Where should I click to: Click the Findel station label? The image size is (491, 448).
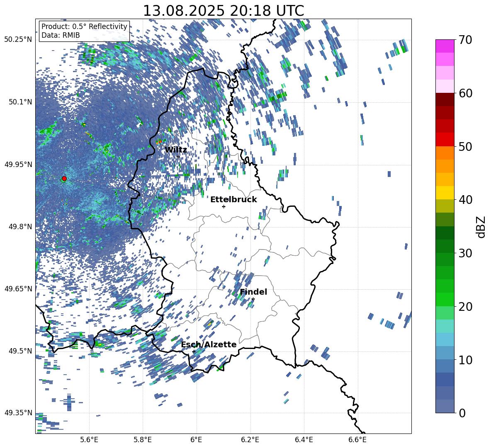253,292
